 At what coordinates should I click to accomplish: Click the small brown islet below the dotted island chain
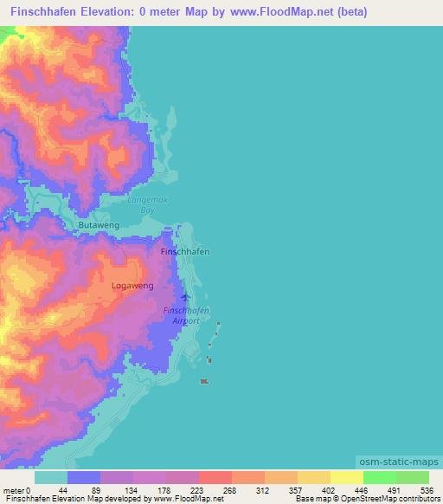(x=204, y=382)
